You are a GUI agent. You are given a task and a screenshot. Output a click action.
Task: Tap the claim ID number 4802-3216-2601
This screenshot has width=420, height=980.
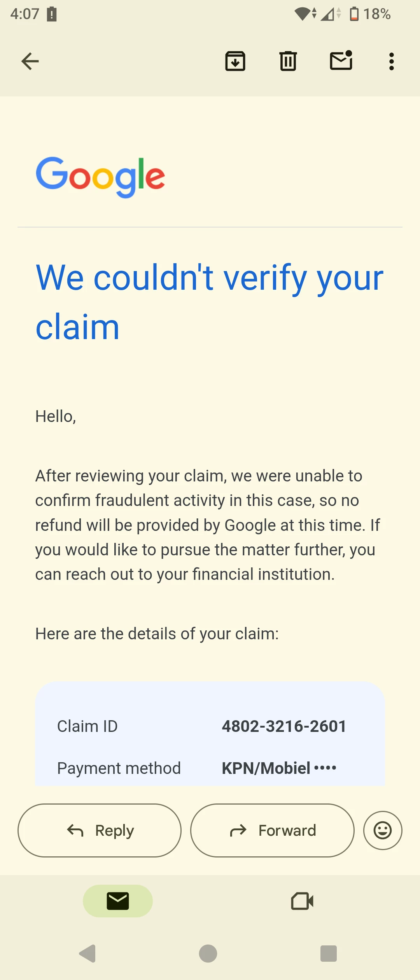(x=284, y=726)
